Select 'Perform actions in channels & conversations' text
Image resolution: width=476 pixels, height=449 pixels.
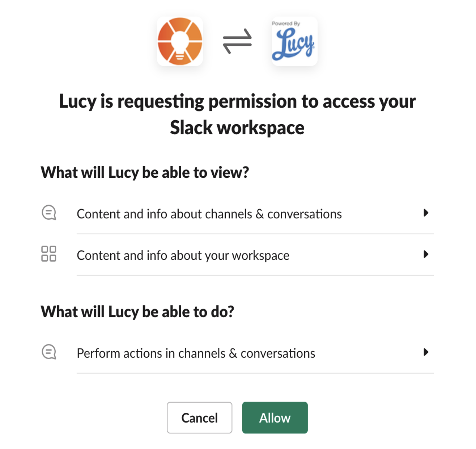tap(196, 353)
